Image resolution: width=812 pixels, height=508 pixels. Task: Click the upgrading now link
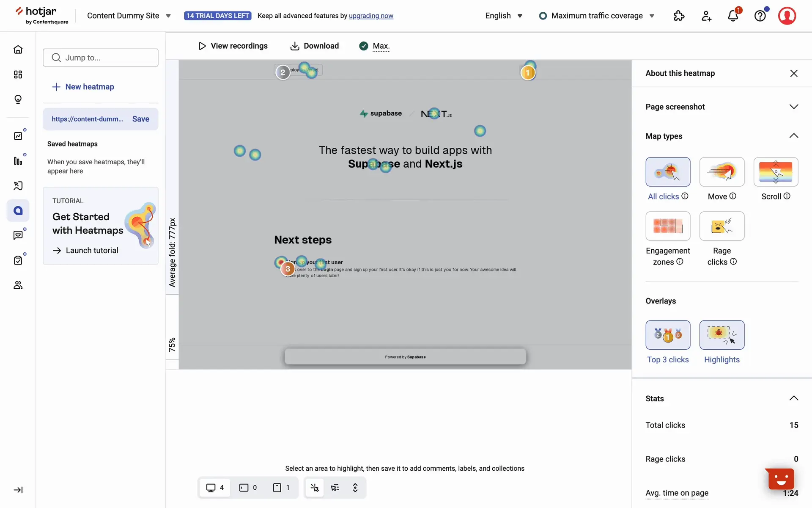click(371, 16)
